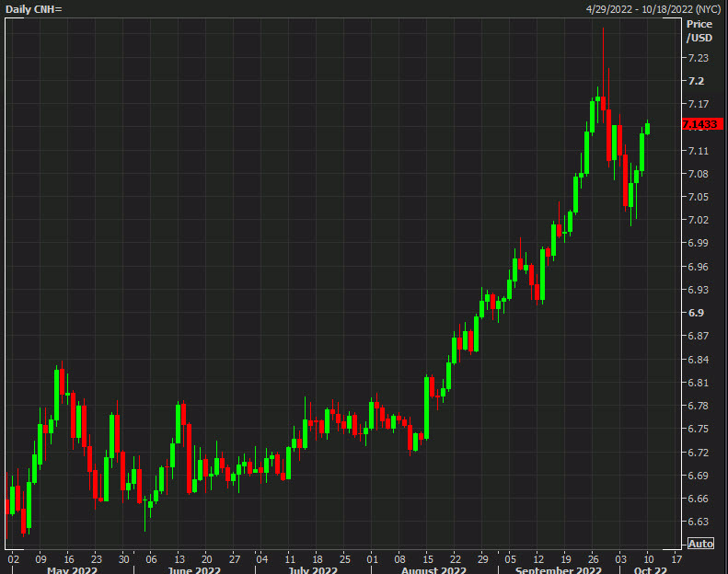This screenshot has width=728, height=574.
Task: Click the 7.02 price axis label
Action: [699, 220]
